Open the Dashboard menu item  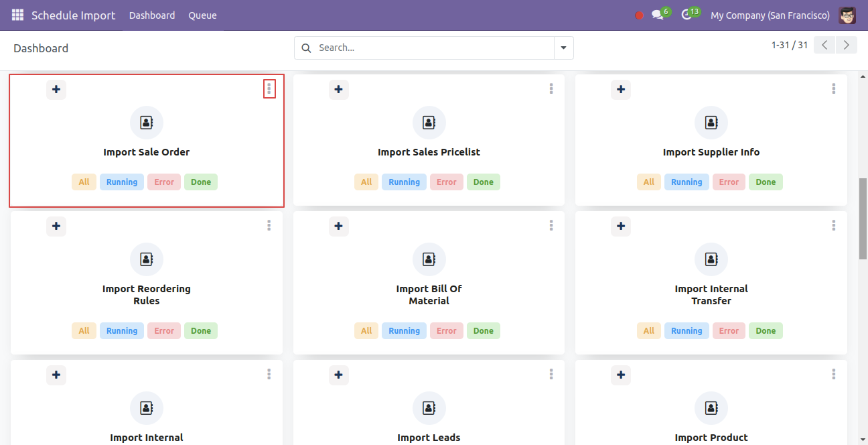[152, 15]
